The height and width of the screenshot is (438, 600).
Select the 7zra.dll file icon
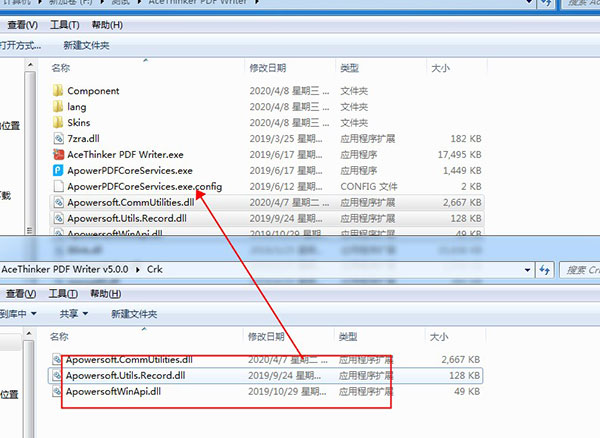[x=58, y=138]
